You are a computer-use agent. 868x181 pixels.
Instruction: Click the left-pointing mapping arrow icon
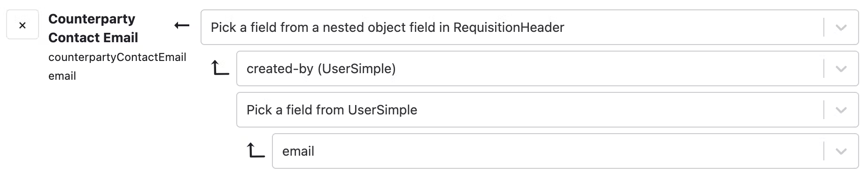click(x=182, y=25)
